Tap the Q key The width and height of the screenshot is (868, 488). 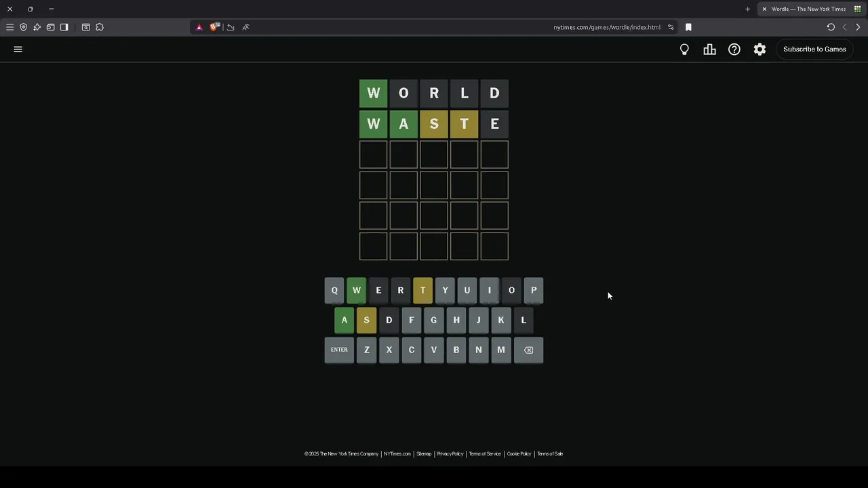coord(334,290)
